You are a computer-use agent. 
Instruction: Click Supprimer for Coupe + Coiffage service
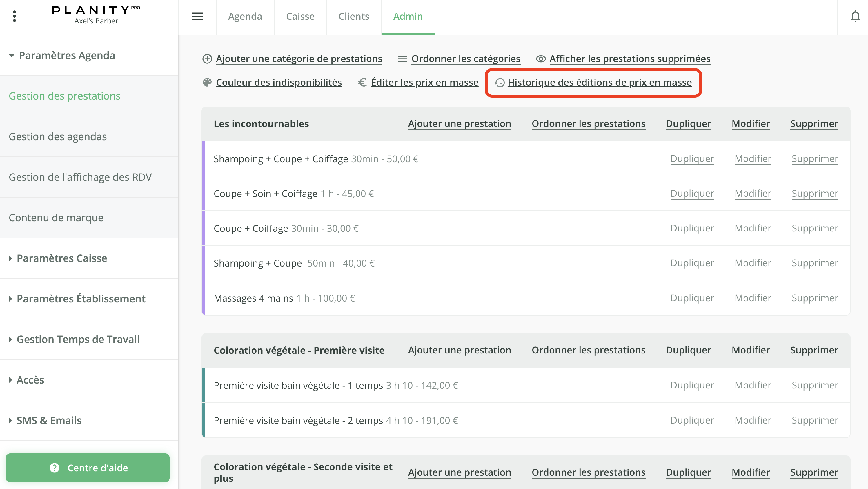point(814,228)
